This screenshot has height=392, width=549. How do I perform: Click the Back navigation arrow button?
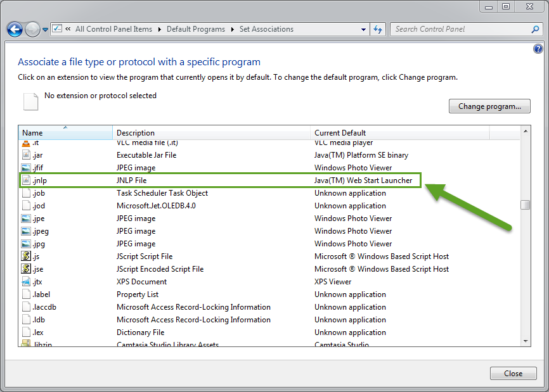coord(15,29)
